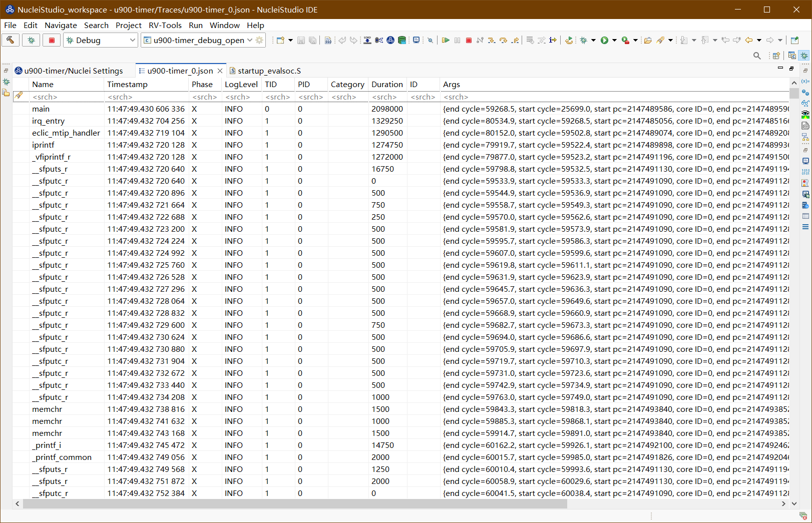Sort by the Duration column header

coord(386,84)
